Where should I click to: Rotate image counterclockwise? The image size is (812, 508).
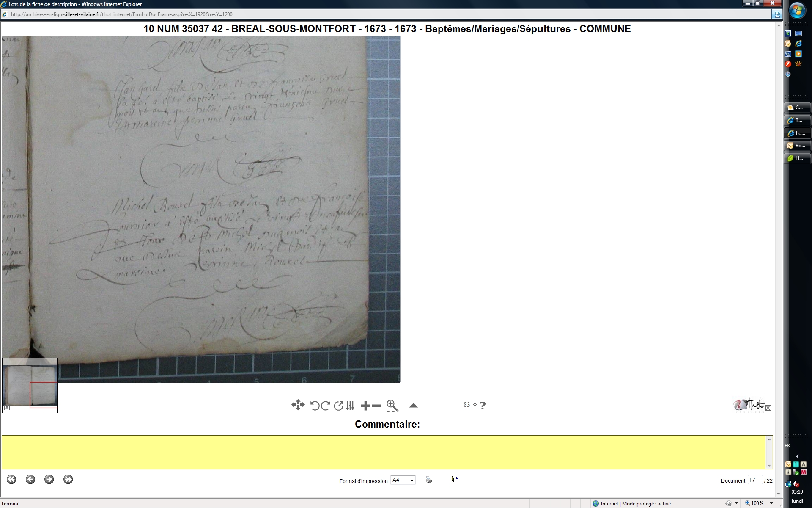(x=315, y=406)
